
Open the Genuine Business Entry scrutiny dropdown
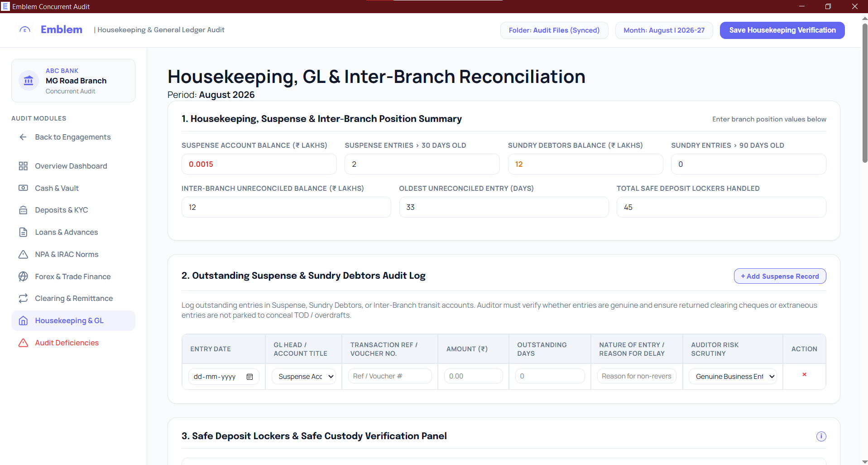[x=733, y=377]
